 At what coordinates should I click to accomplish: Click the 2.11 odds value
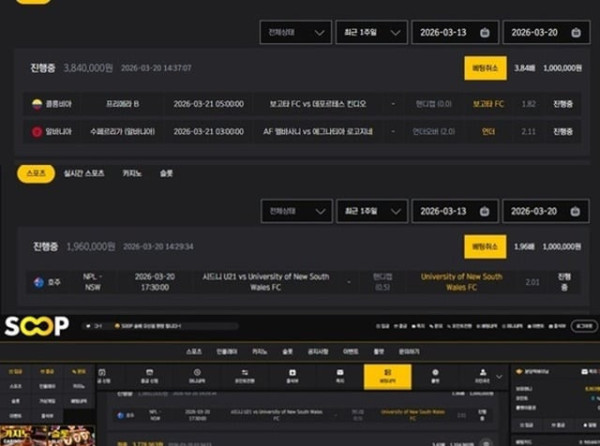528,132
